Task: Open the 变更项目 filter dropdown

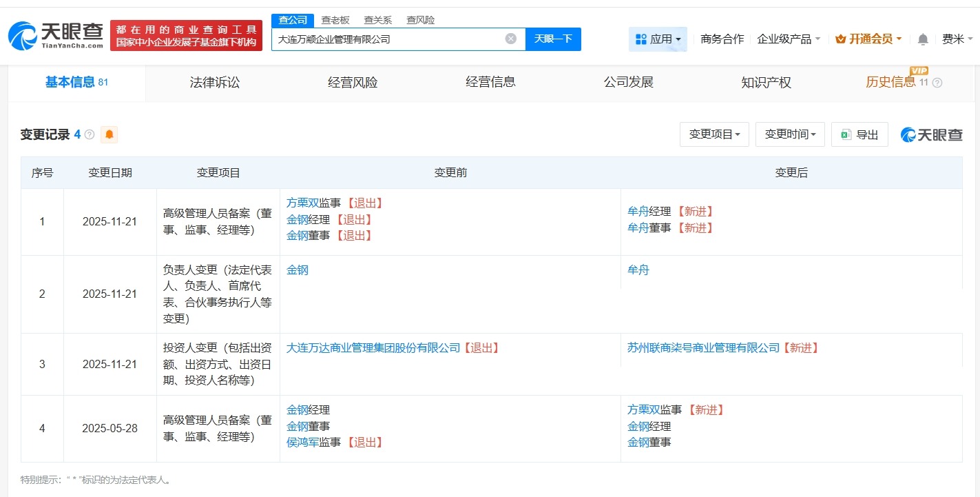Action: pyautogui.click(x=714, y=134)
